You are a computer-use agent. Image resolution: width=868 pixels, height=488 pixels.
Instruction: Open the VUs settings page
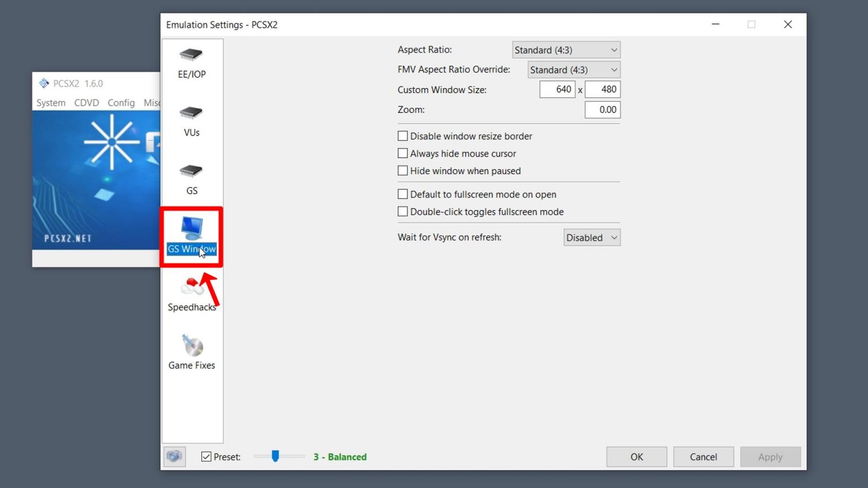click(x=192, y=121)
